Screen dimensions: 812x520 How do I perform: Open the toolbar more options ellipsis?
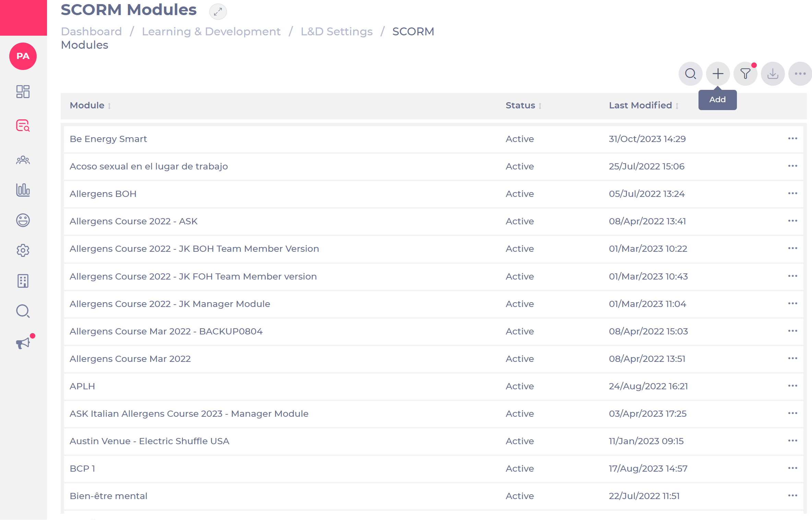tap(800, 74)
